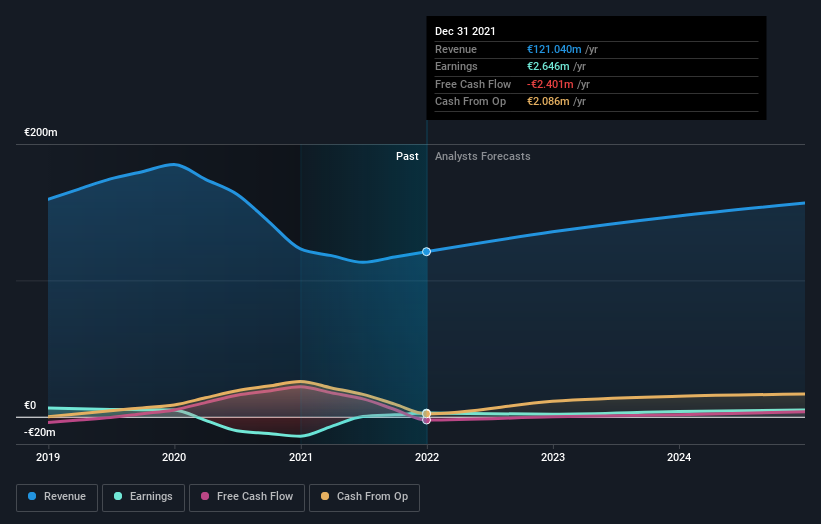Screen dimensions: 821x524
Task: Click the Revenue row label in tooltip
Action: click(456, 49)
